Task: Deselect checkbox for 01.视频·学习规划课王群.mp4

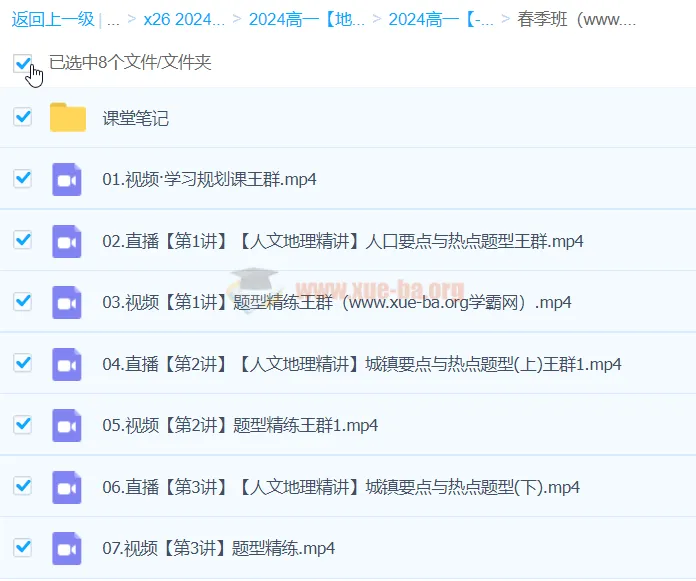Action: click(23, 178)
